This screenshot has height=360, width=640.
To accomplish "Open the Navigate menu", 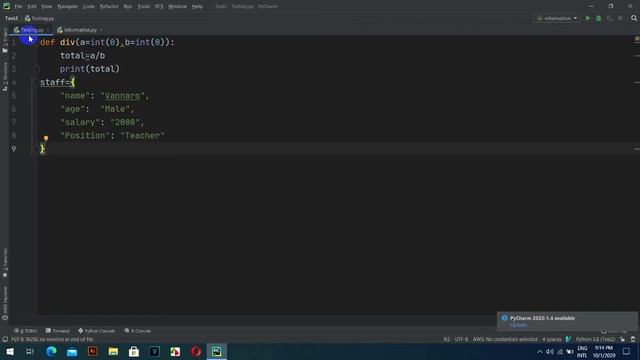I will [68, 7].
